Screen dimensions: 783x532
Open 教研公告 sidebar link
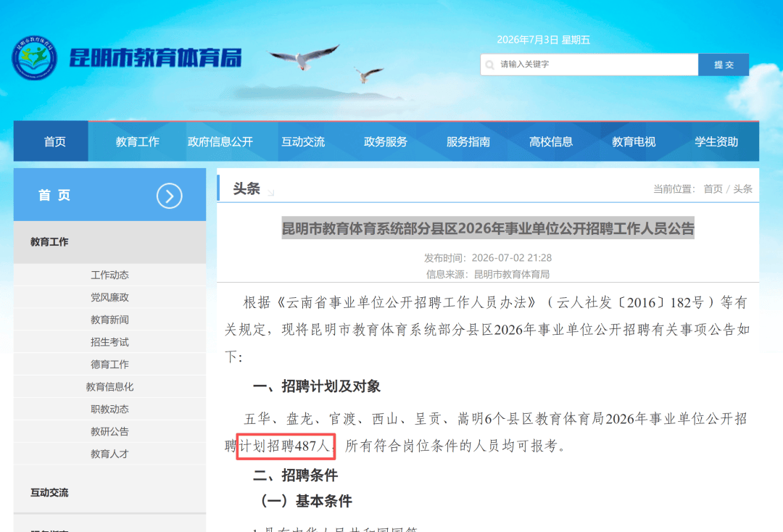point(110,432)
